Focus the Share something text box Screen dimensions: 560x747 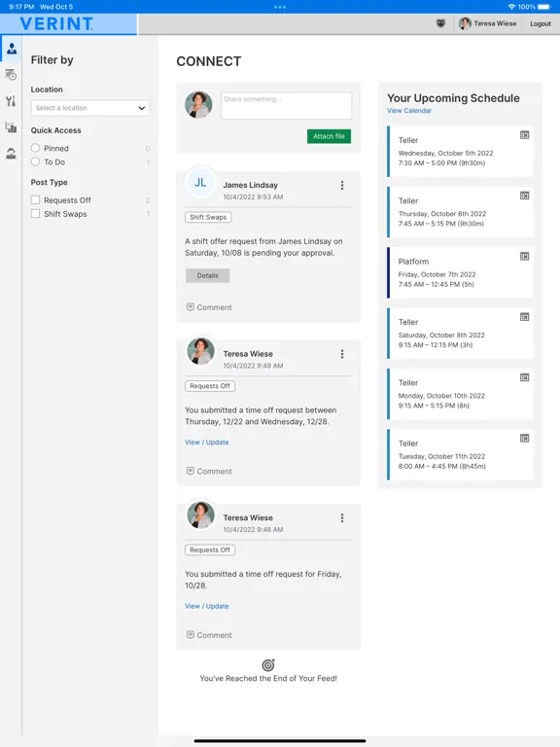286,106
